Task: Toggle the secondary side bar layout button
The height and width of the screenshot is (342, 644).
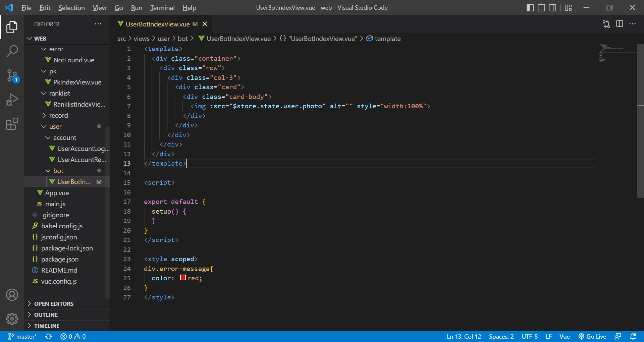Action: pyautogui.click(x=552, y=8)
